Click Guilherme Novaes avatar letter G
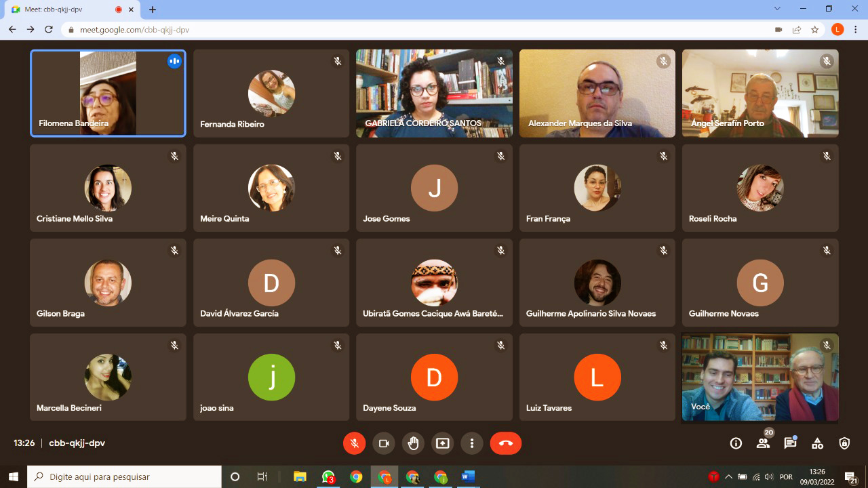The width and height of the screenshot is (868, 488). coord(760,283)
